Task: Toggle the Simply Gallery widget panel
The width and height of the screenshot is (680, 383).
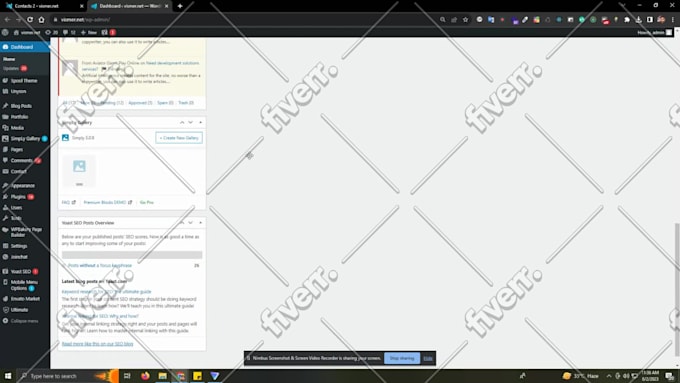Action: 200,123
